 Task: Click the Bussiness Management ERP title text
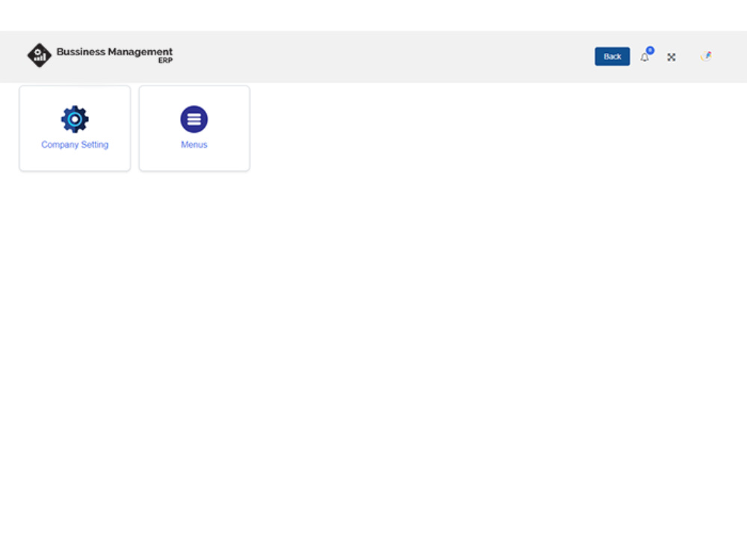tap(114, 55)
